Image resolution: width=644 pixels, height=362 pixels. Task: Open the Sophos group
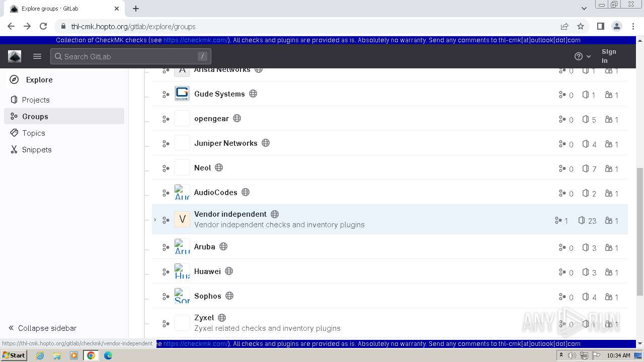tap(208, 296)
